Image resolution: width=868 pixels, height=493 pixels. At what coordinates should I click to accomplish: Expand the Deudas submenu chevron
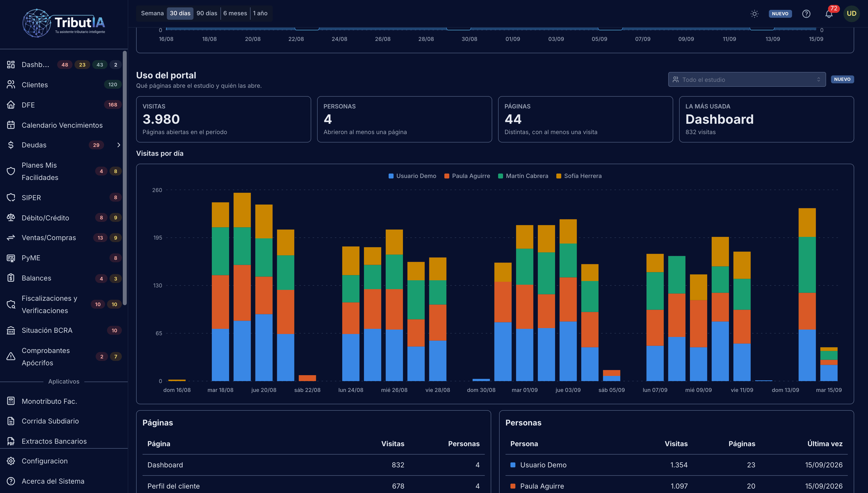point(119,145)
